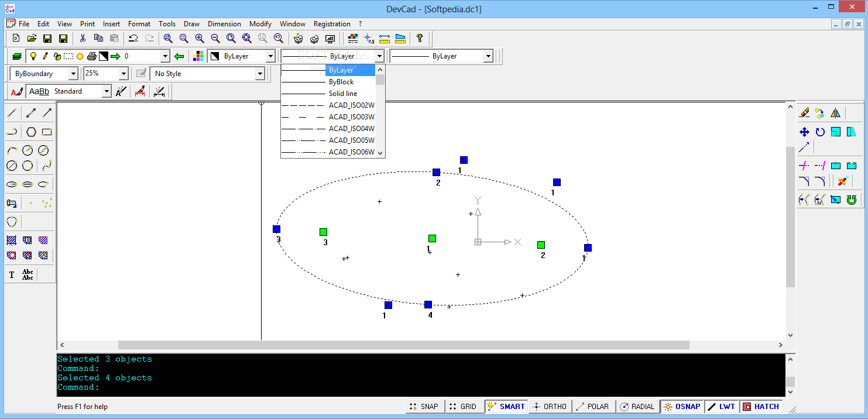
Task: Click the text style 'A' brush icon
Action: point(17,91)
